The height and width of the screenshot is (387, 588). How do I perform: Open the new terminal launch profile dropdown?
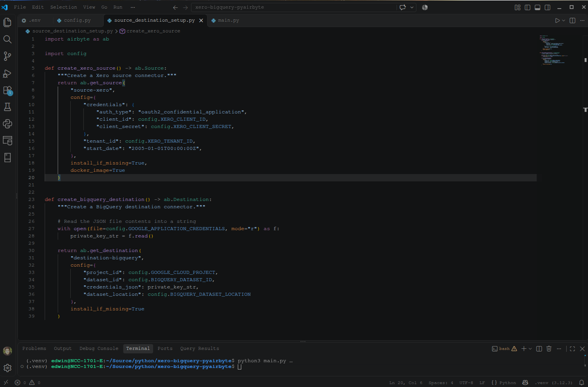(530, 349)
